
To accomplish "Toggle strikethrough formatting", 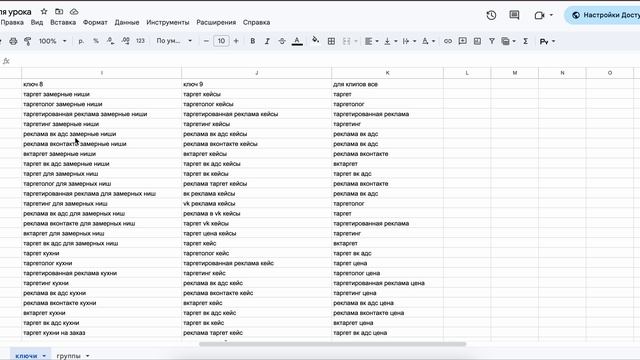I will (x=282, y=41).
